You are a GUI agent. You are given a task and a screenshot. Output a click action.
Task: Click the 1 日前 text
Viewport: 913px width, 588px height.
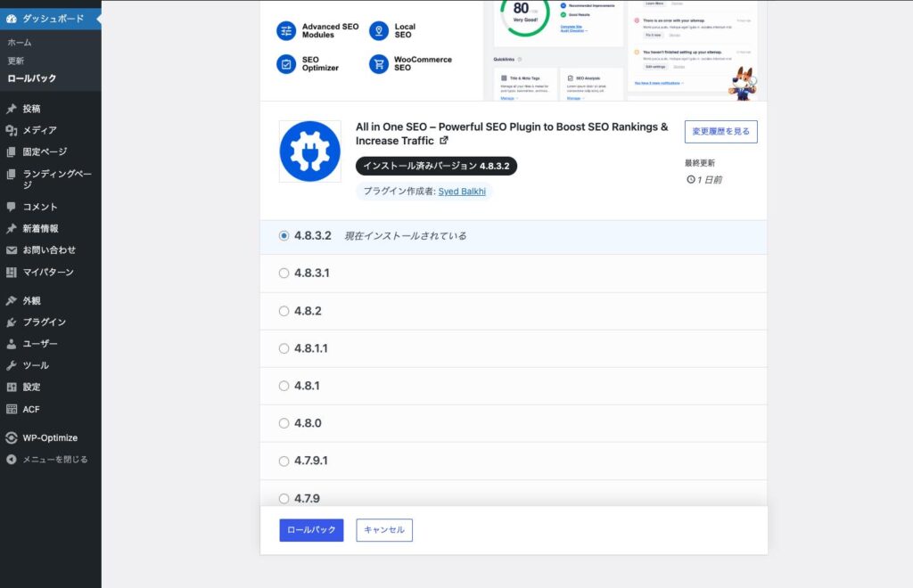(710, 180)
